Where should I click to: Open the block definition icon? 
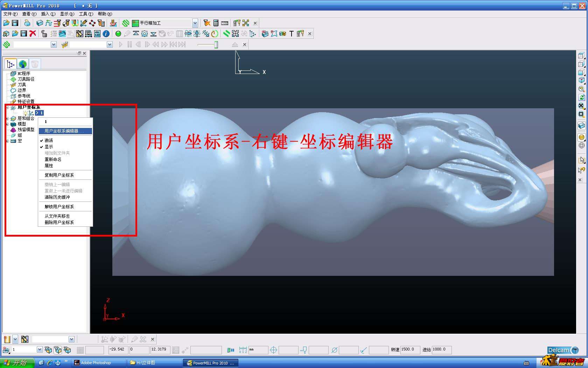pos(40,23)
